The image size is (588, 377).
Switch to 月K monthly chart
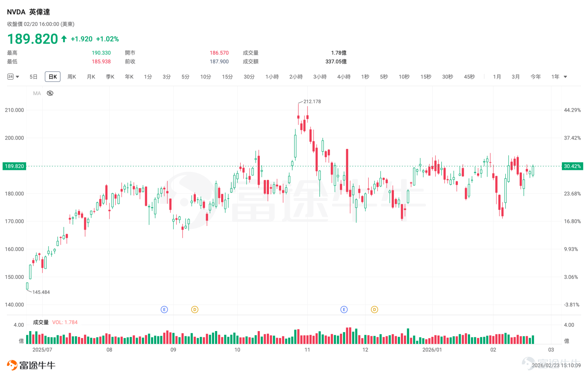[91, 77]
